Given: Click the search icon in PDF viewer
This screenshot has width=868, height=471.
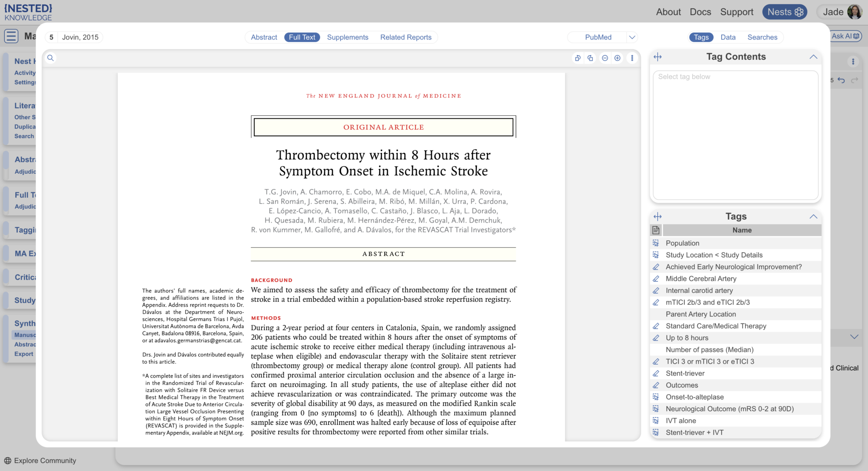Looking at the screenshot, I should 50,58.
